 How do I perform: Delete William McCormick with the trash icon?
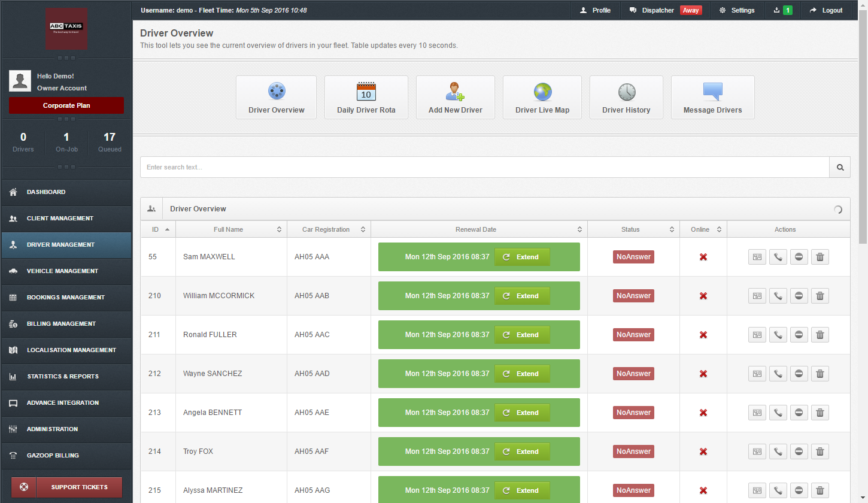[820, 295]
